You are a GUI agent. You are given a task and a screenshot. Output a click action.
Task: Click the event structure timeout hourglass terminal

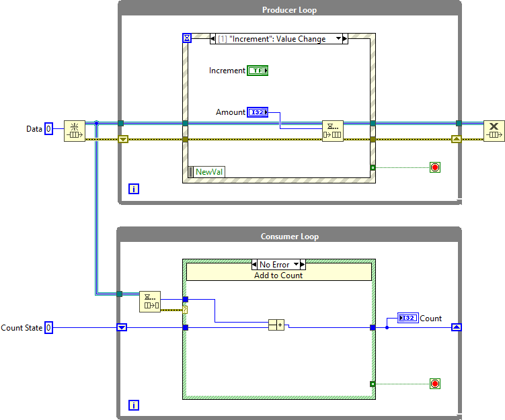pos(188,39)
